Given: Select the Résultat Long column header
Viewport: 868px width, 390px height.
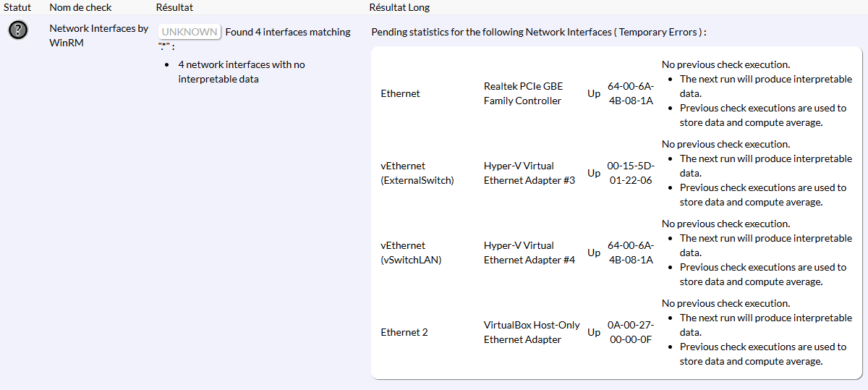Looking at the screenshot, I should 399,7.
